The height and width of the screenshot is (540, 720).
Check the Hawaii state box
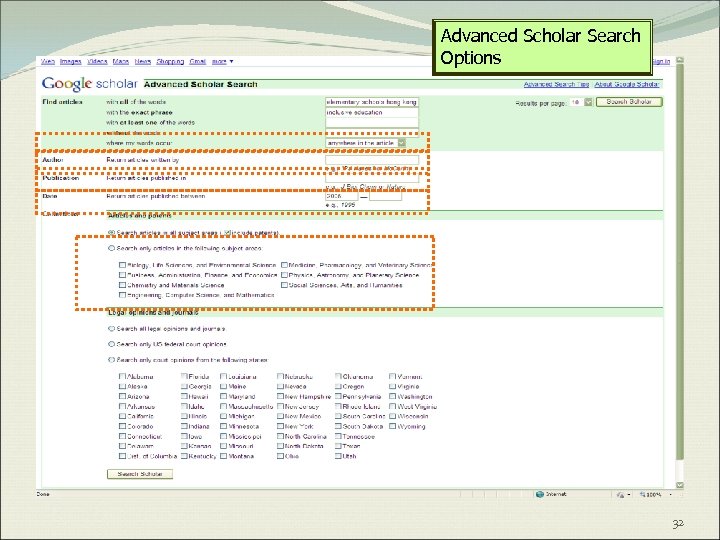click(x=184, y=396)
